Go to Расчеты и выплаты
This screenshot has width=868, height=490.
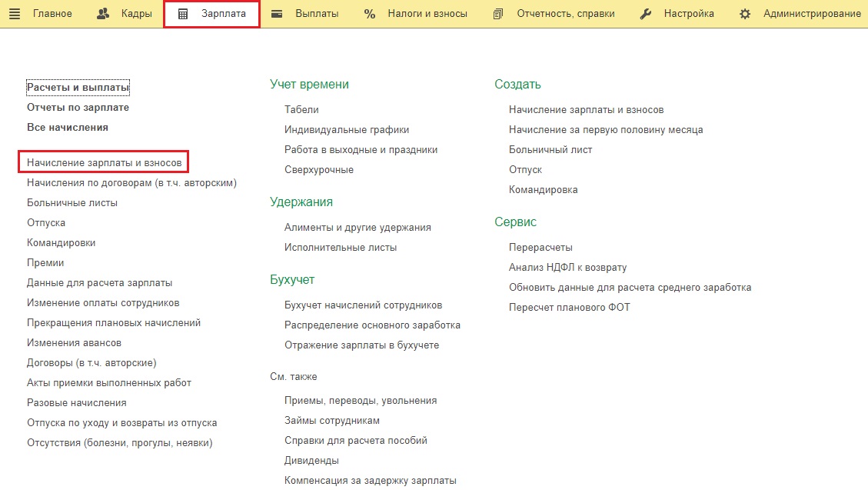(x=78, y=88)
